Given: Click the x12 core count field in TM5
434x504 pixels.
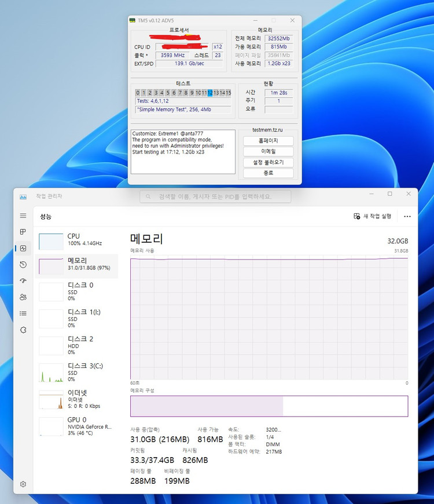Looking at the screenshot, I should 218,47.
